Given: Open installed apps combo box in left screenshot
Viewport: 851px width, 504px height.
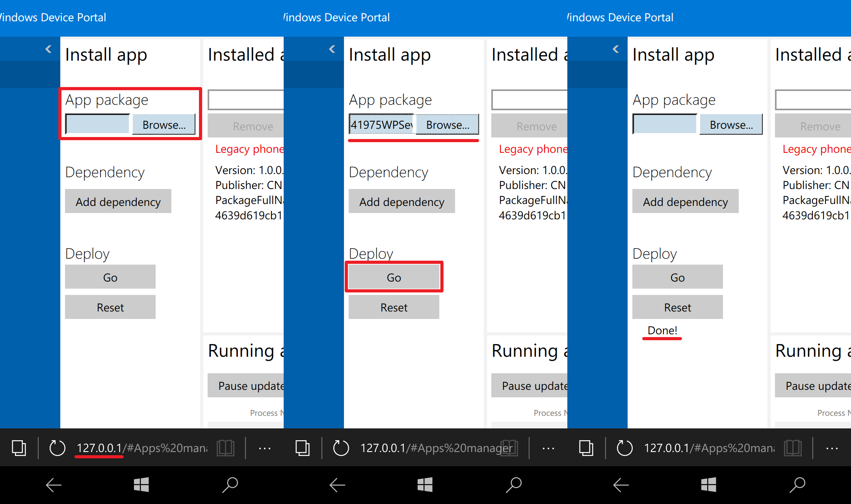Looking at the screenshot, I should [246, 100].
